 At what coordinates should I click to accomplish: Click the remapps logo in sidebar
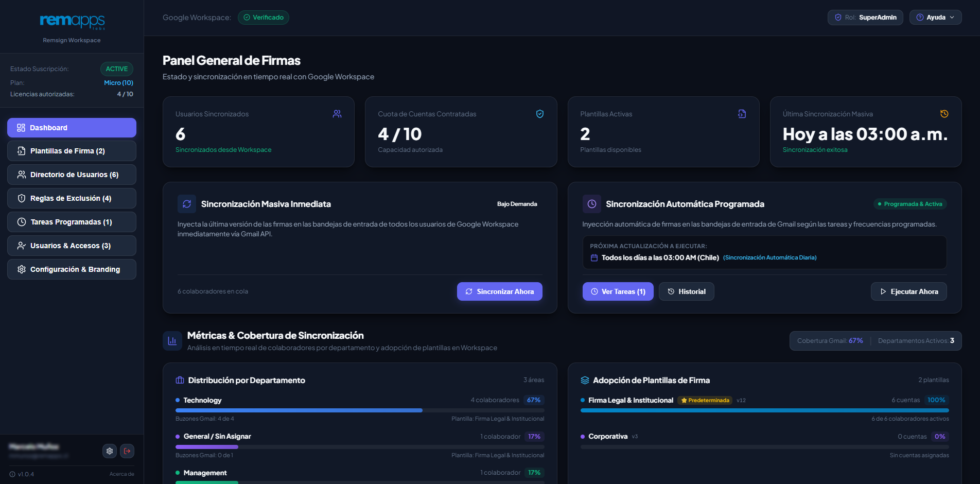click(x=72, y=21)
